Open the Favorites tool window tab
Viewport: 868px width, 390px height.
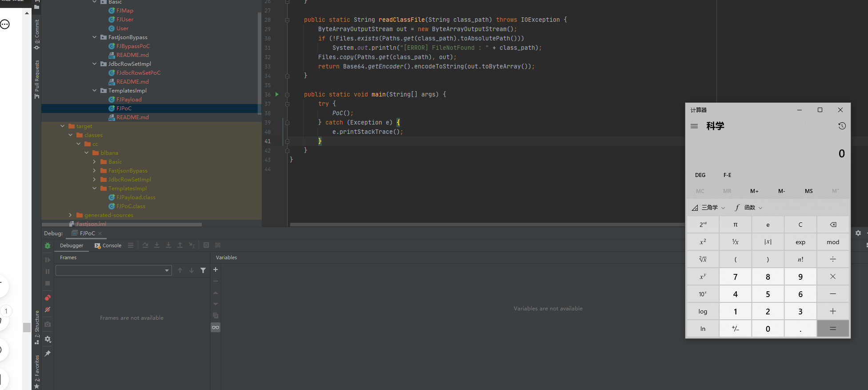(37, 371)
